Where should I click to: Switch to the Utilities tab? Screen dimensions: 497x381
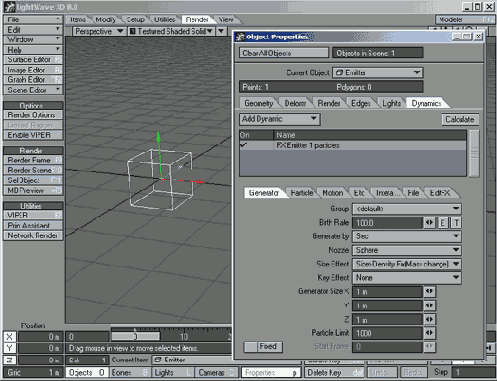coord(165,20)
